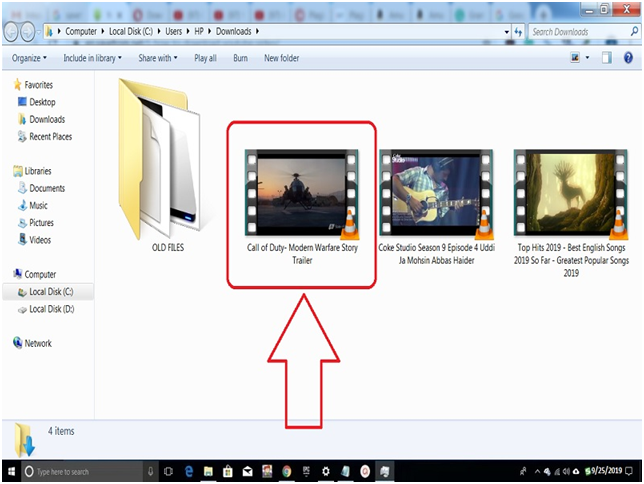
Task: Click the network icon in the system tray
Action: 557,472
